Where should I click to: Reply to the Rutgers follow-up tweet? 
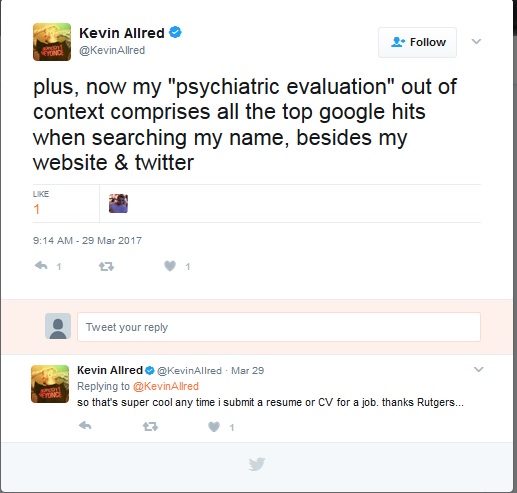pos(85,426)
